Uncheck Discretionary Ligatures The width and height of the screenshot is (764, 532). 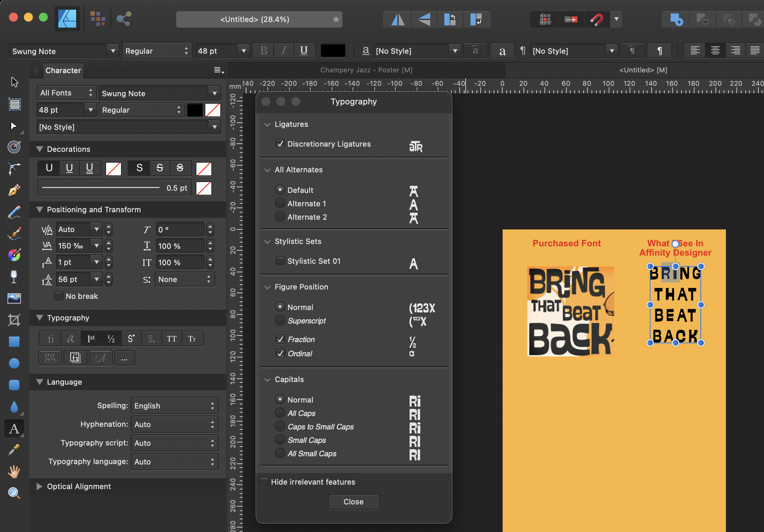(x=280, y=144)
